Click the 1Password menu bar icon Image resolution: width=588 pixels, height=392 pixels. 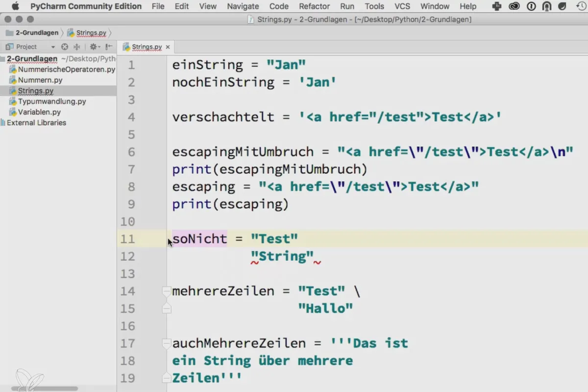[x=531, y=6]
